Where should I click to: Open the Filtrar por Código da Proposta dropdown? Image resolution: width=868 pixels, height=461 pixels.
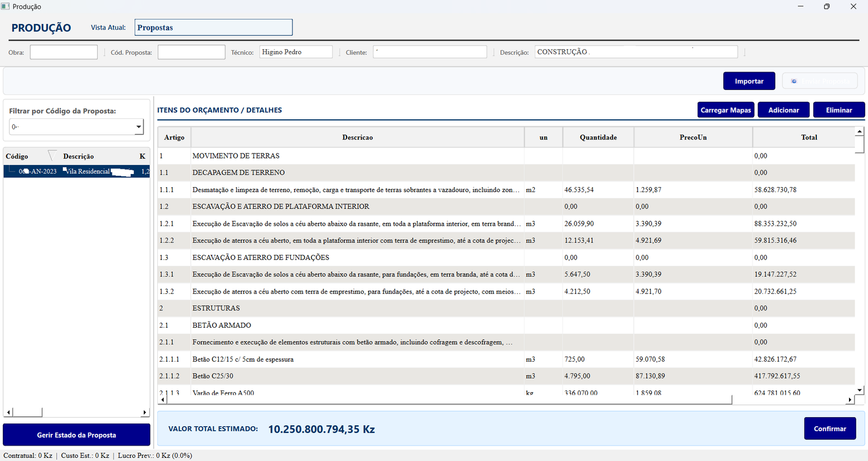[x=139, y=127]
